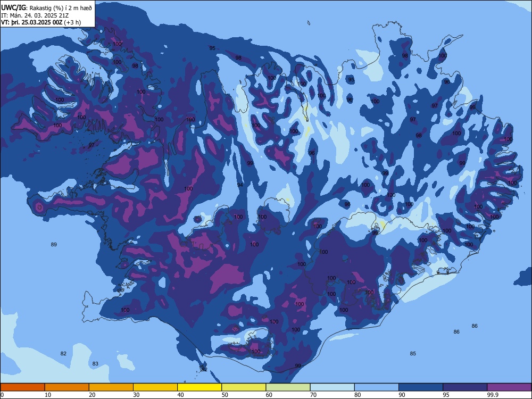Click the legend tick label '50'
Screen dimensions: 532x399
(225, 395)
